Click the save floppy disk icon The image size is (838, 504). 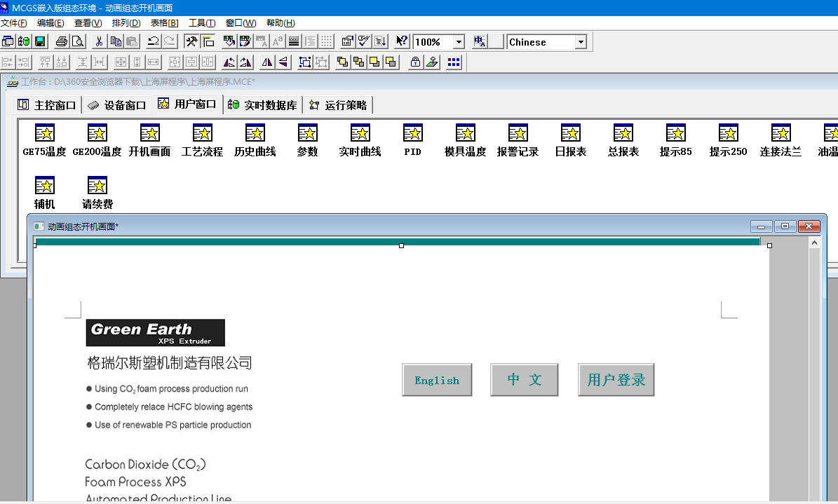click(40, 42)
